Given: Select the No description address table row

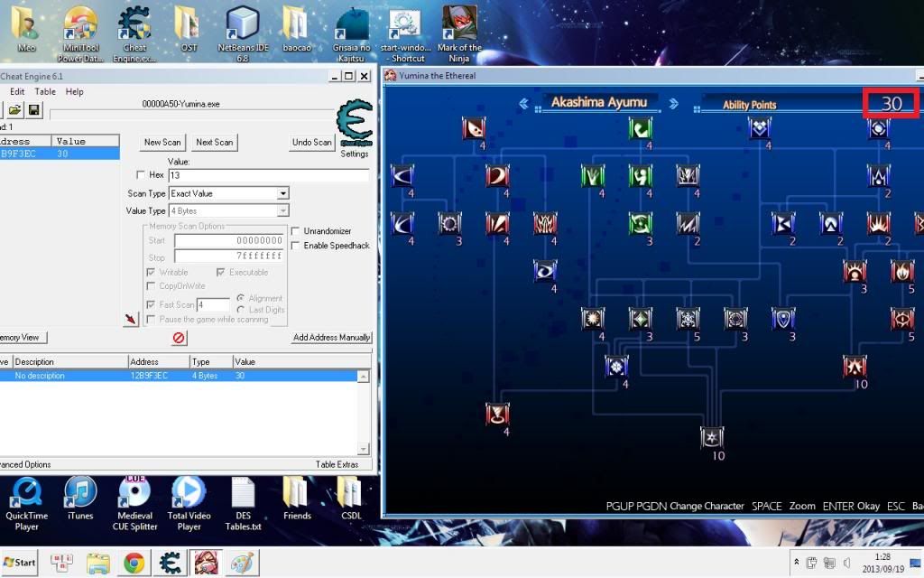Looking at the screenshot, I should click(178, 376).
